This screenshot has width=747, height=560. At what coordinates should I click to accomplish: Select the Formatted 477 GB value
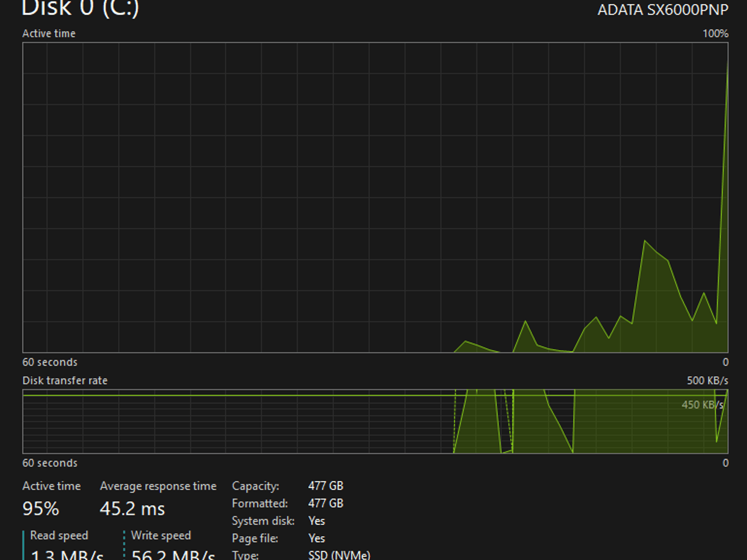[x=326, y=503]
